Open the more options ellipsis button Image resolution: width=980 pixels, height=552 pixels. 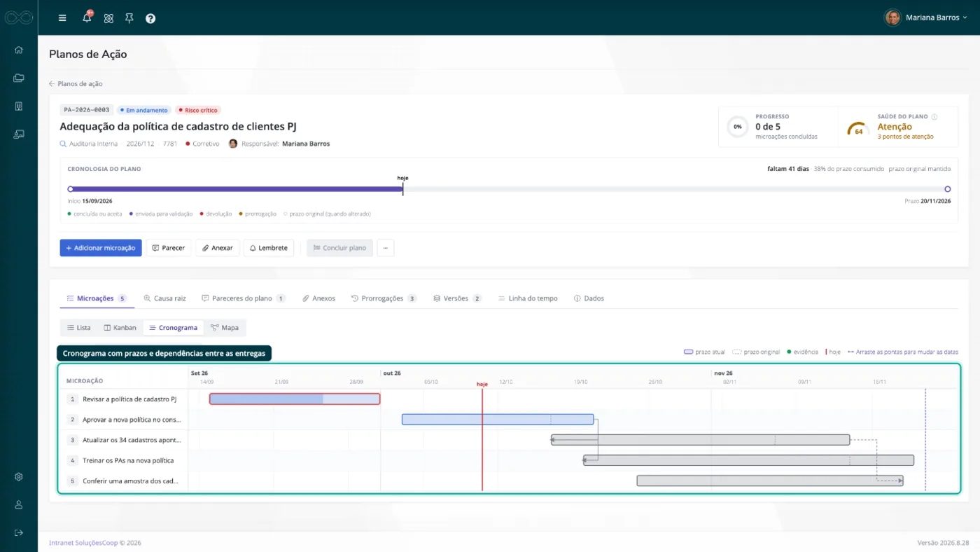(386, 248)
